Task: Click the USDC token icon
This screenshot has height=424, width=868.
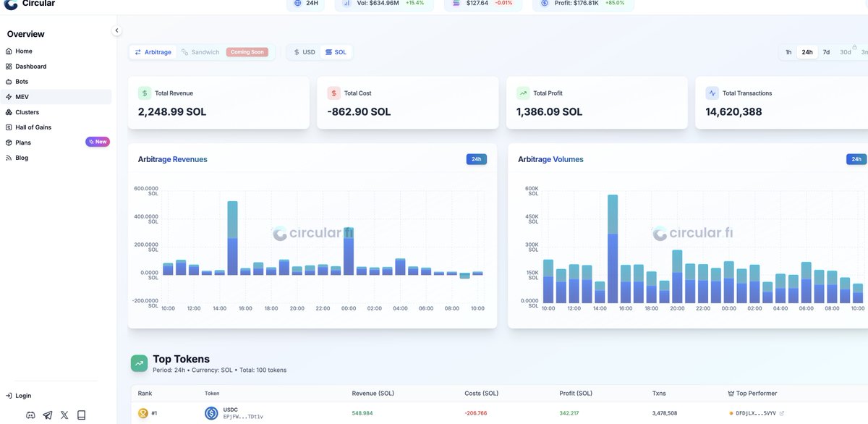Action: (211, 413)
